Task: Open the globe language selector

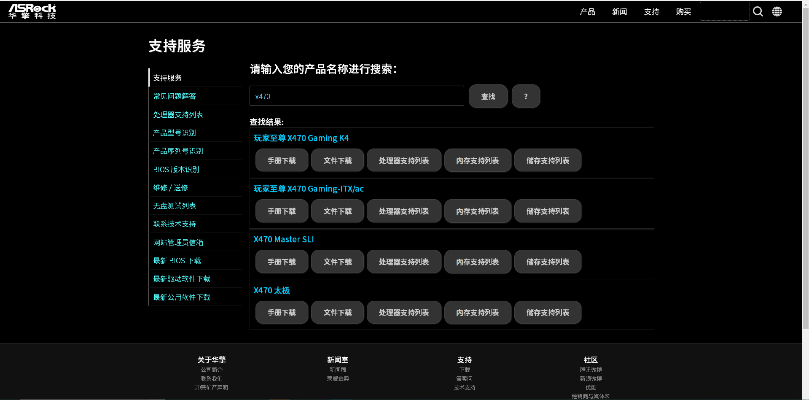Action: point(777,12)
